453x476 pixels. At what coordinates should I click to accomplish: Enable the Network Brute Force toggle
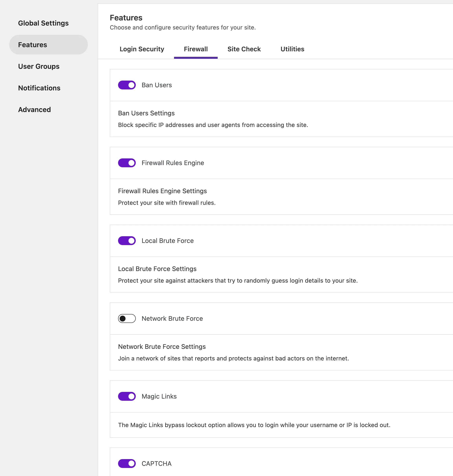(127, 318)
